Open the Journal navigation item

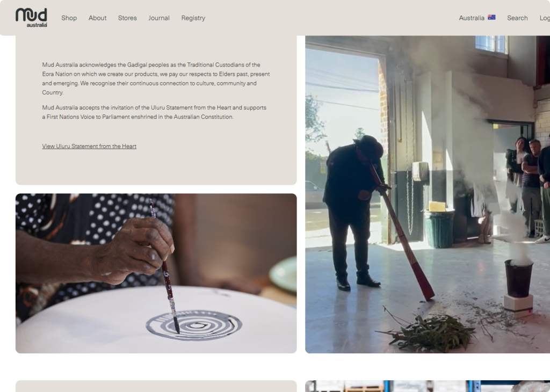(159, 18)
